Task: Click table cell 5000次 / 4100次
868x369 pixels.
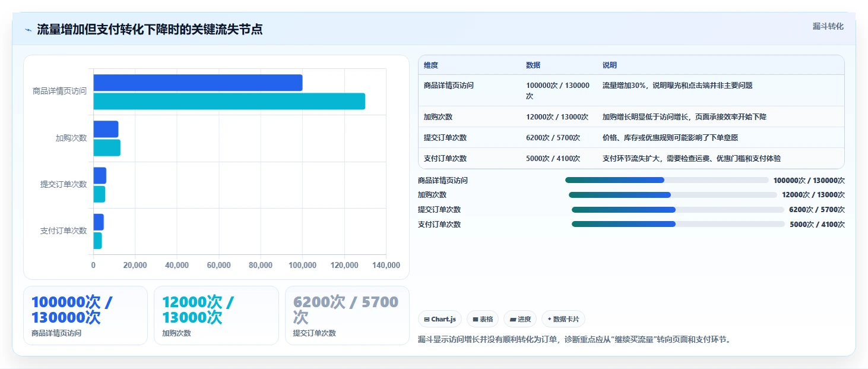Action: tap(553, 159)
